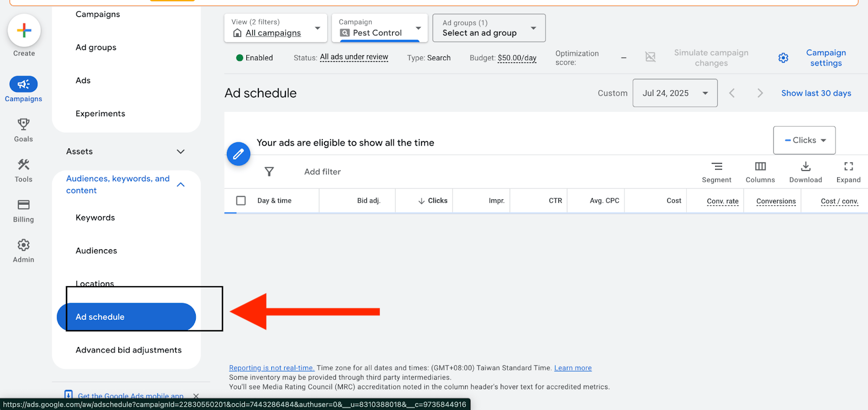
Task: Click the campaign settings gear icon
Action: pos(783,58)
